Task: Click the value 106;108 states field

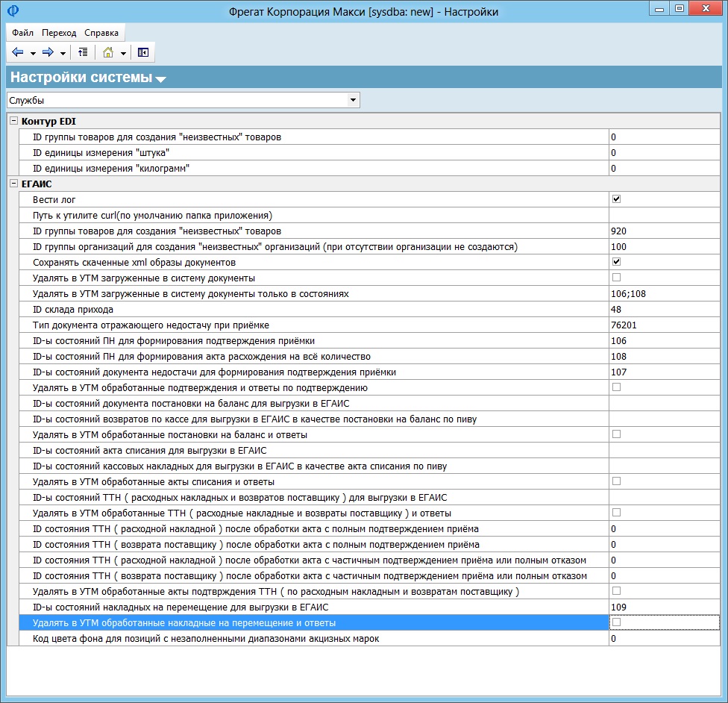Action: [665, 293]
